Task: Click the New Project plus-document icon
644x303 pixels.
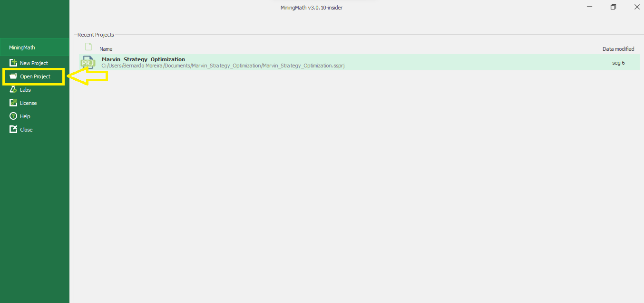Action: (x=13, y=63)
